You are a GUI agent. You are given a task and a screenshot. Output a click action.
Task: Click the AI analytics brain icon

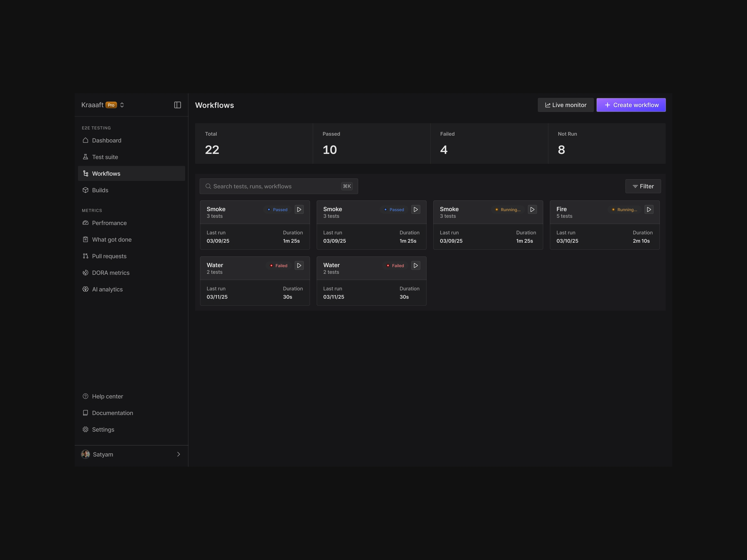tap(85, 289)
